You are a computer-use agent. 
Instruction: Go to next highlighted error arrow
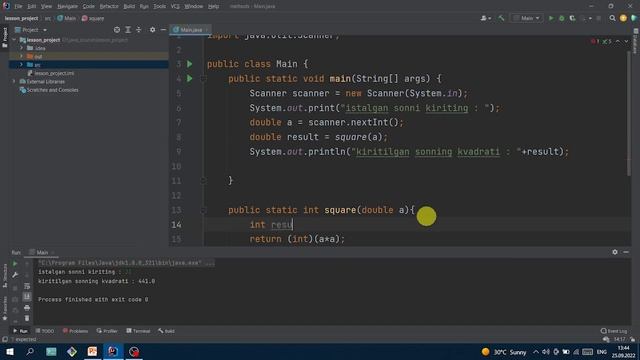626,41
